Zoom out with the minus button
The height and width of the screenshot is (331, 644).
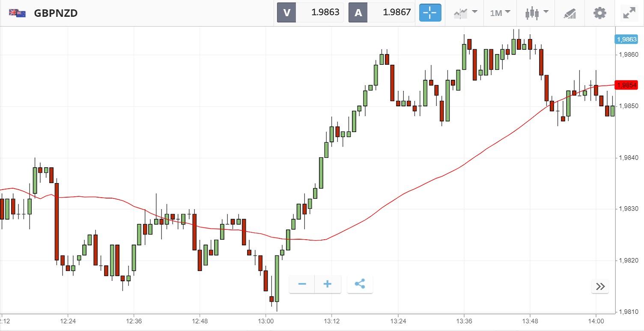[302, 284]
